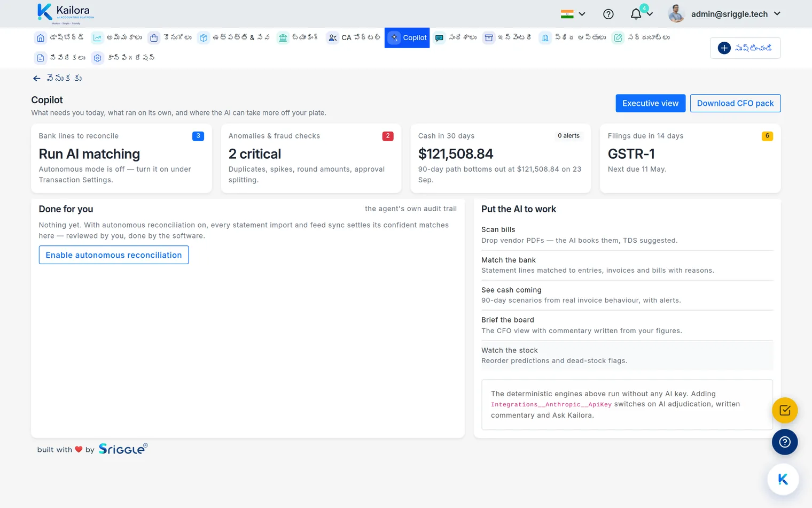This screenshot has width=812, height=508.
Task: Open the Messages chat bubble icon
Action: tap(439, 38)
